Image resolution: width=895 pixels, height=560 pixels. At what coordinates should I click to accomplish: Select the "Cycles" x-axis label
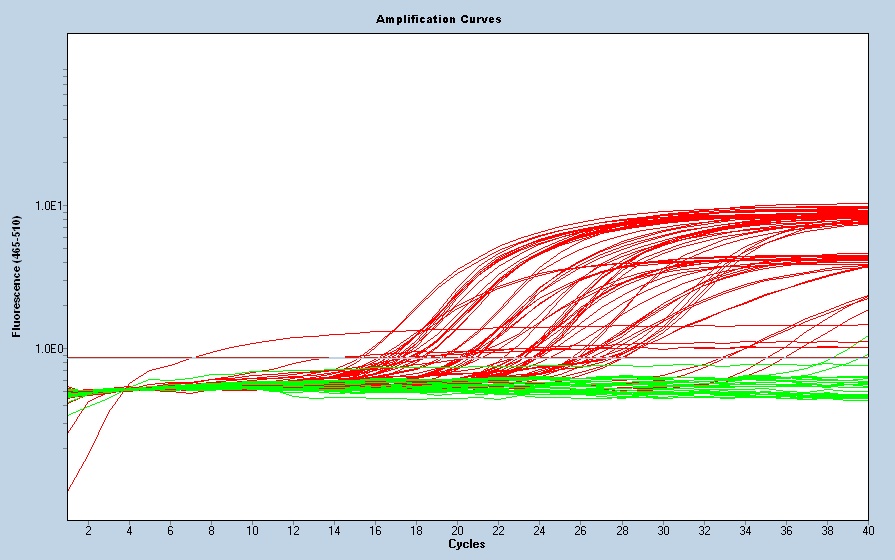tap(466, 544)
